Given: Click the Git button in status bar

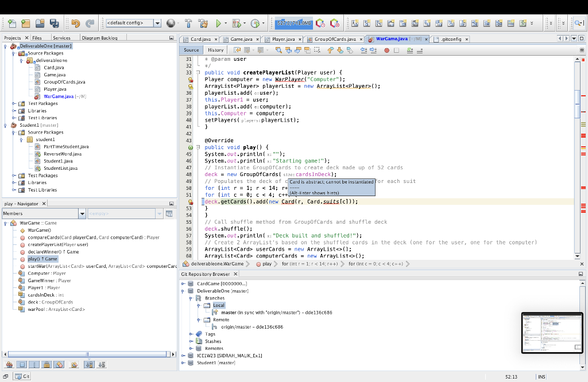Looking at the screenshot, I should [23, 376].
